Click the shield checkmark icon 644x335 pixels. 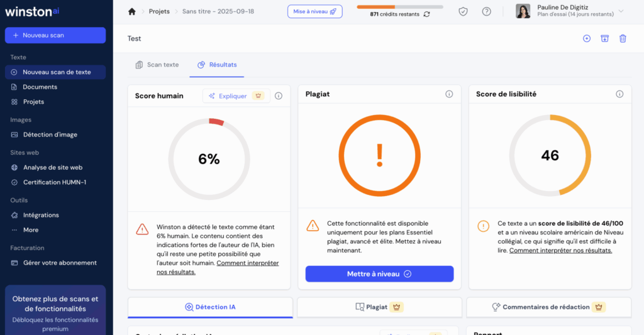tap(463, 11)
